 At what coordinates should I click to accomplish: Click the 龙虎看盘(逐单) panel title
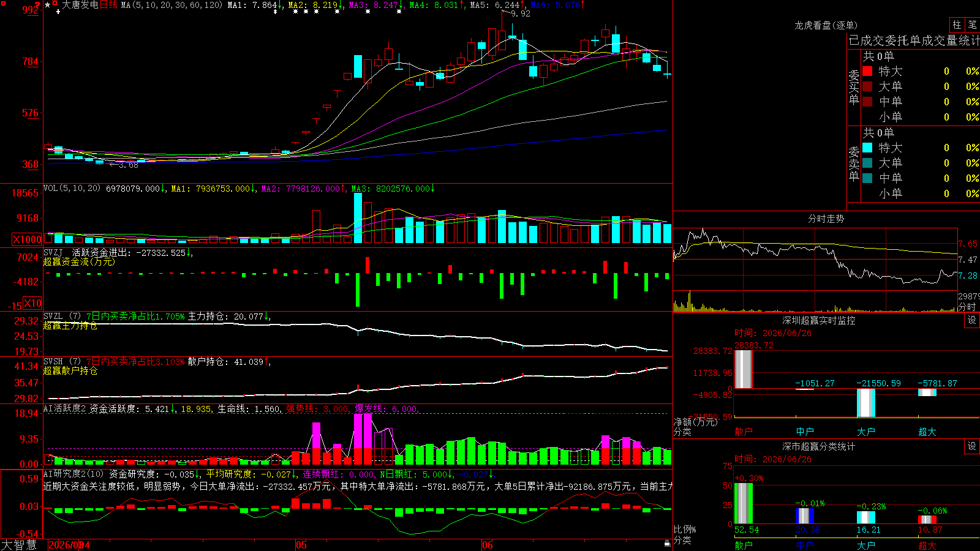[826, 25]
